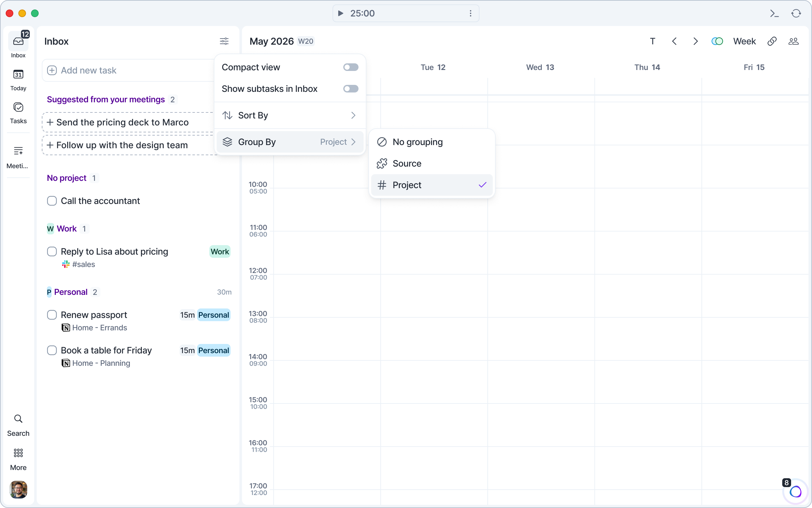
Task: Click the sync refresh icon
Action: point(796,13)
